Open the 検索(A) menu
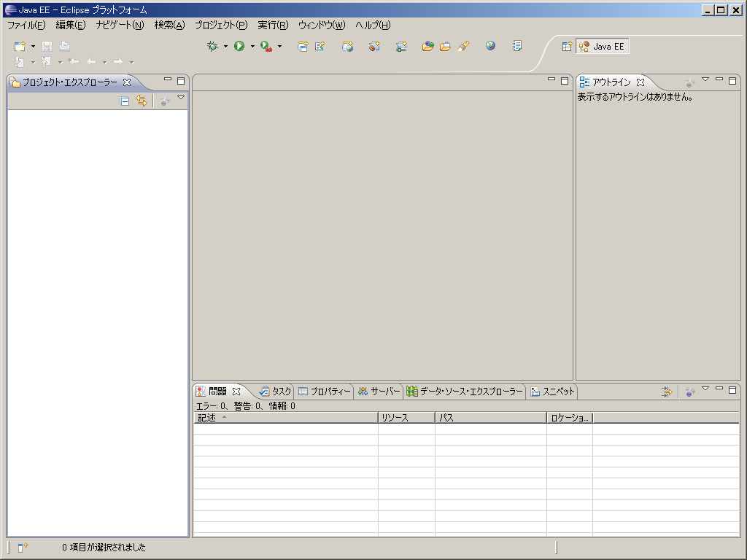This screenshot has height=560, width=747. (x=169, y=26)
